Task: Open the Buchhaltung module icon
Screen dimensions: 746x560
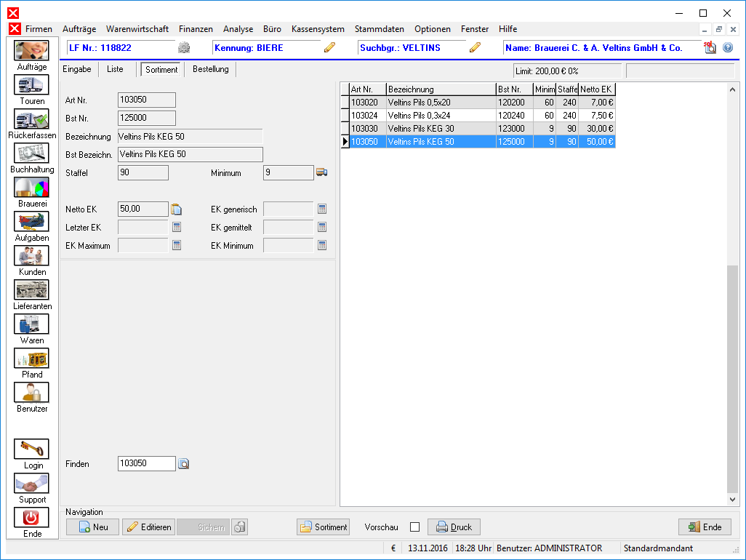Action: [x=31, y=153]
